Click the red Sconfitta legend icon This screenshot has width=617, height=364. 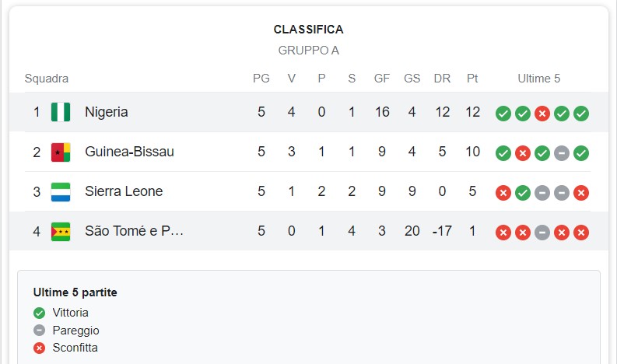click(40, 348)
